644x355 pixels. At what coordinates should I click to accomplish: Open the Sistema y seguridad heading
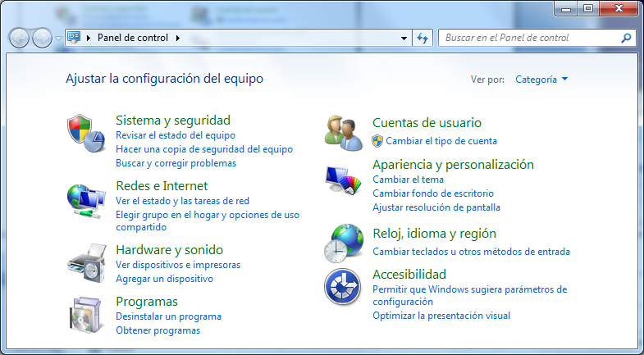click(173, 121)
